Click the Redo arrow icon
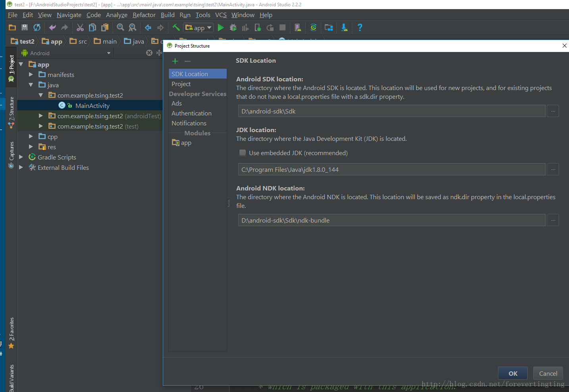The width and height of the screenshot is (569, 392). click(x=64, y=27)
